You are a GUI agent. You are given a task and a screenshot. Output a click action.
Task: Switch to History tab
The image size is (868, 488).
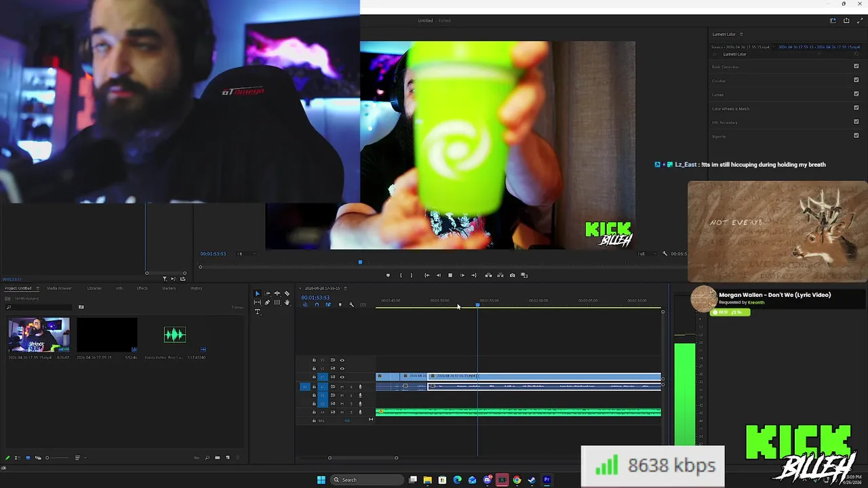point(196,288)
